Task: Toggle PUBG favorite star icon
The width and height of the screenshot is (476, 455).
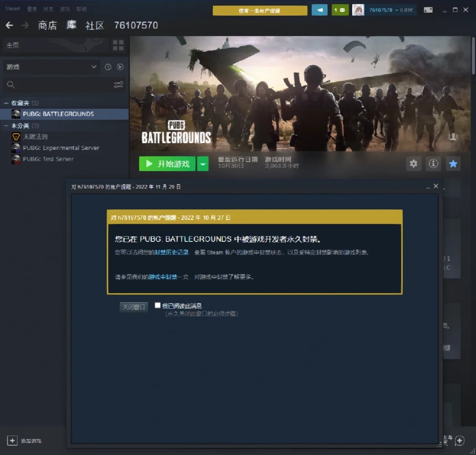Action: [x=453, y=164]
